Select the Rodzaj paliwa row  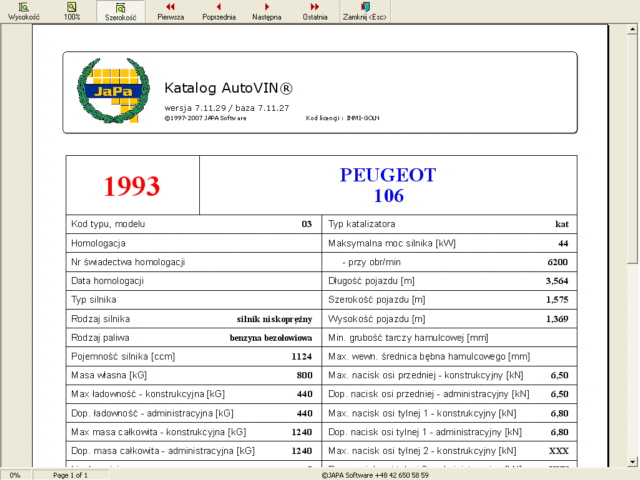click(x=191, y=338)
